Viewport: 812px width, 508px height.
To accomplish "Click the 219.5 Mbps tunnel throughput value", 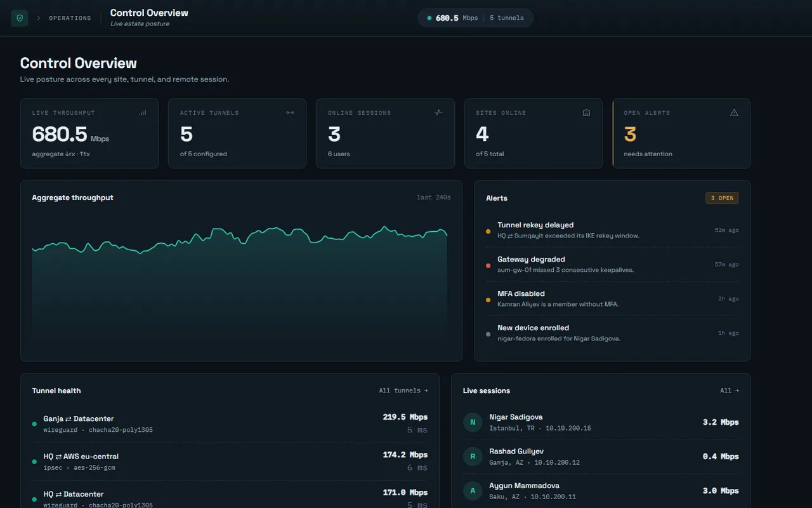I will (x=405, y=417).
